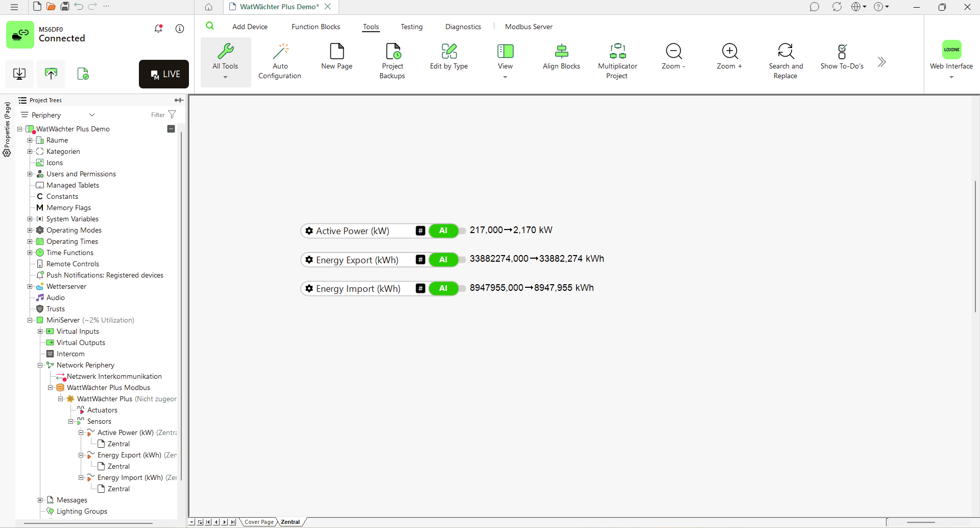Save into Miniserver with the upload icon
This screenshot has height=528, width=980.
click(51, 74)
